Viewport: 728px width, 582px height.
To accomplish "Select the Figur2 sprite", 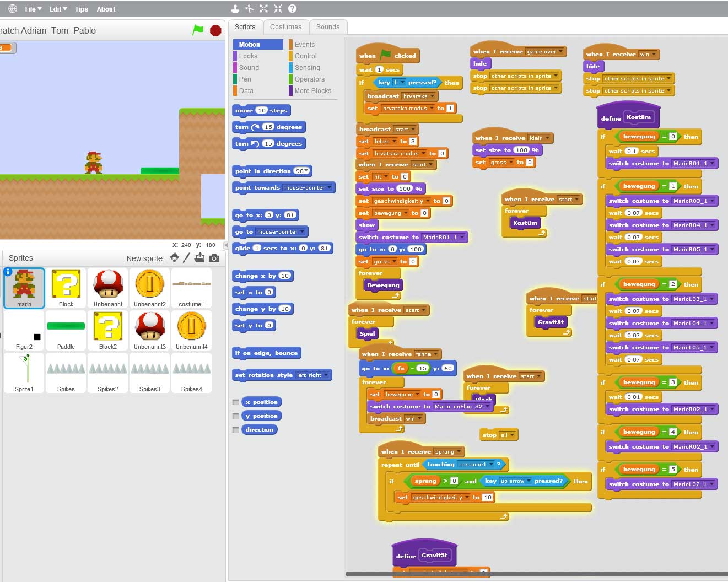I will coord(24,330).
